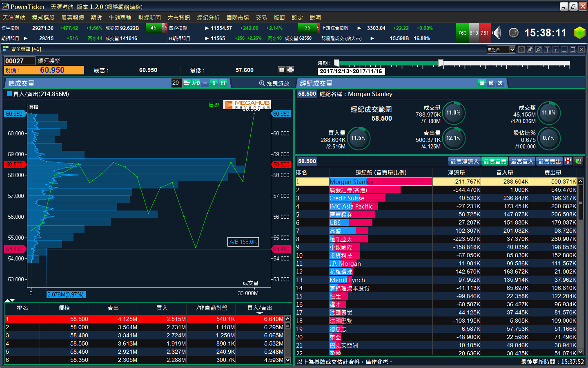Click the play arrow before 上證綜合指數 value
This screenshot has height=368, width=588.
pos(359,28)
